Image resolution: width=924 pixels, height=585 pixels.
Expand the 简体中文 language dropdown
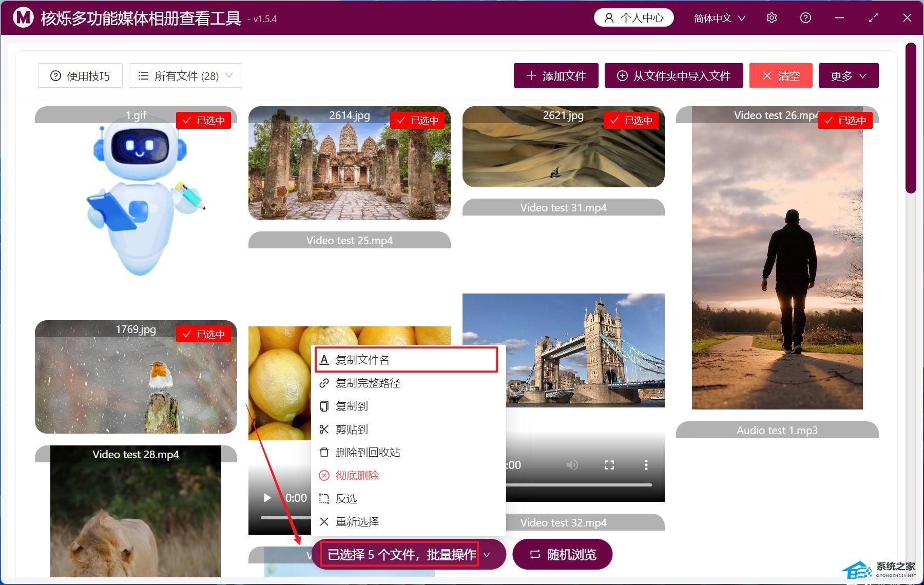[719, 18]
